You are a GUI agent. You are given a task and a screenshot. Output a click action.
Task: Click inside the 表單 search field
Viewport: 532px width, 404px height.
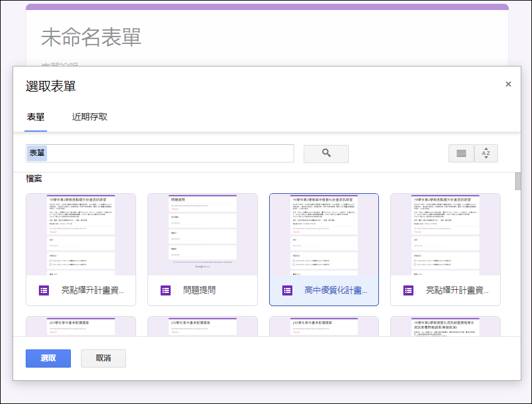point(157,153)
